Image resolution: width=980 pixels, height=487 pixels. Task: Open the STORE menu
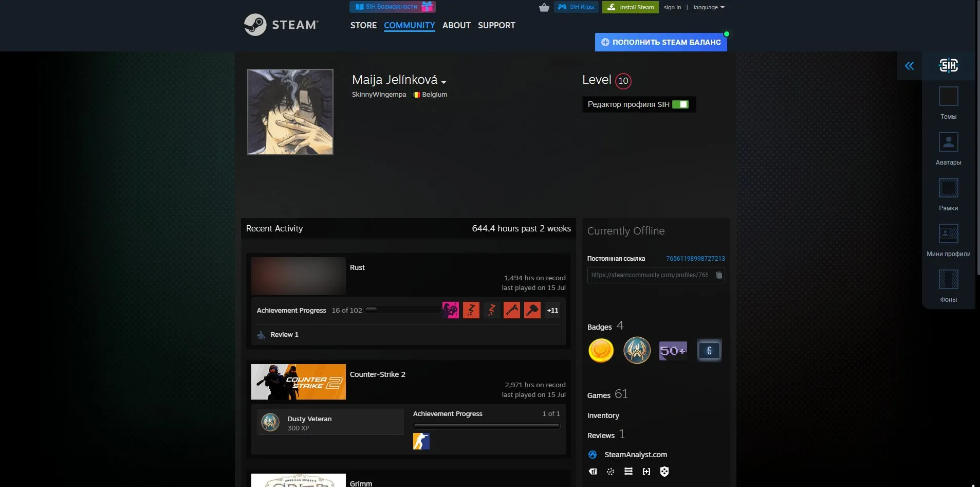click(363, 25)
